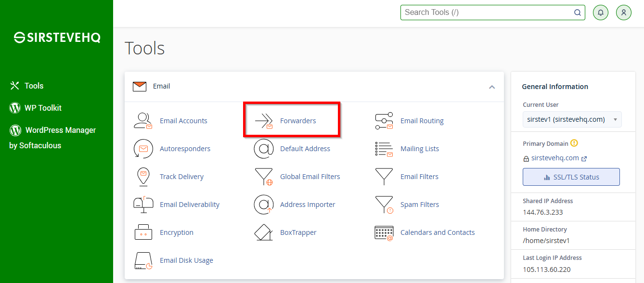This screenshot has height=283, width=644.
Task: Open the Default Address link
Action: (305, 149)
